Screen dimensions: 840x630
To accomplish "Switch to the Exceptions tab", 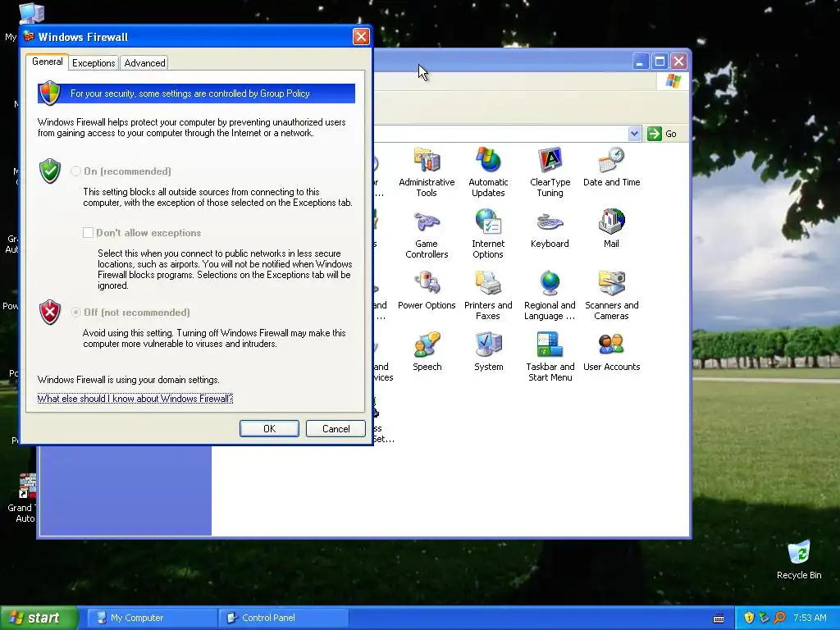I will (94, 63).
